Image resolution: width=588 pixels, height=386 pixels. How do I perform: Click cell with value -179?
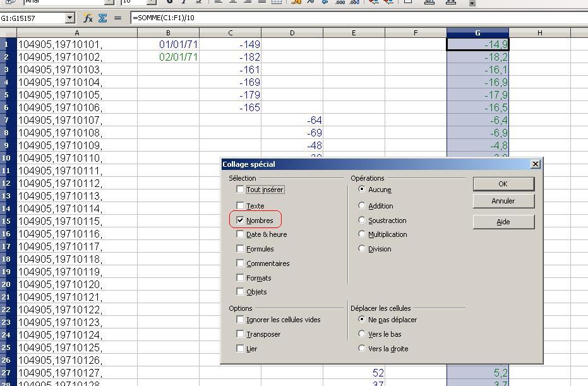point(231,95)
